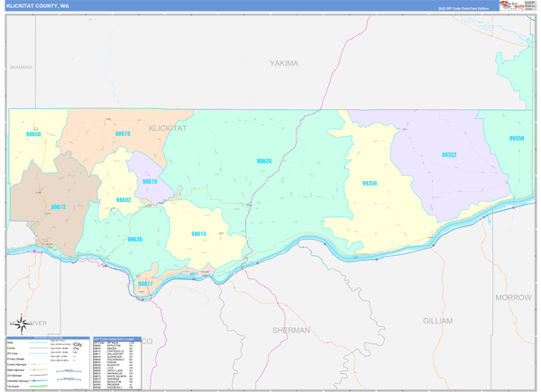This screenshot has width=541, height=392.
Task: Select the 99322 ZIP code label
Action: (449, 155)
